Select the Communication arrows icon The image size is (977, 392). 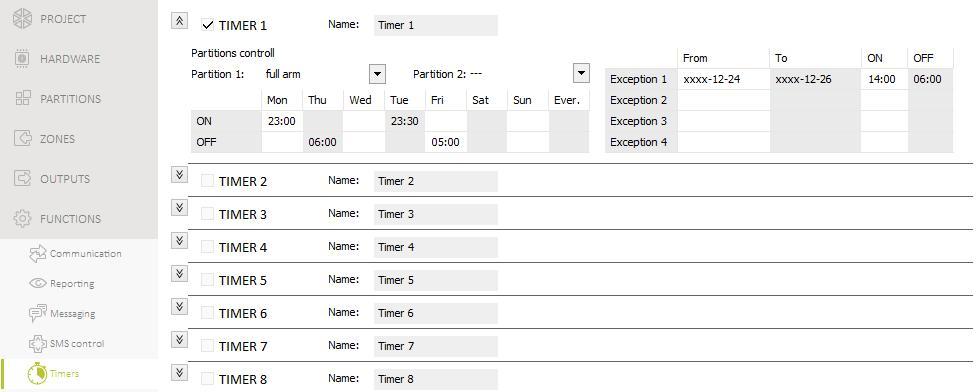[x=38, y=254]
